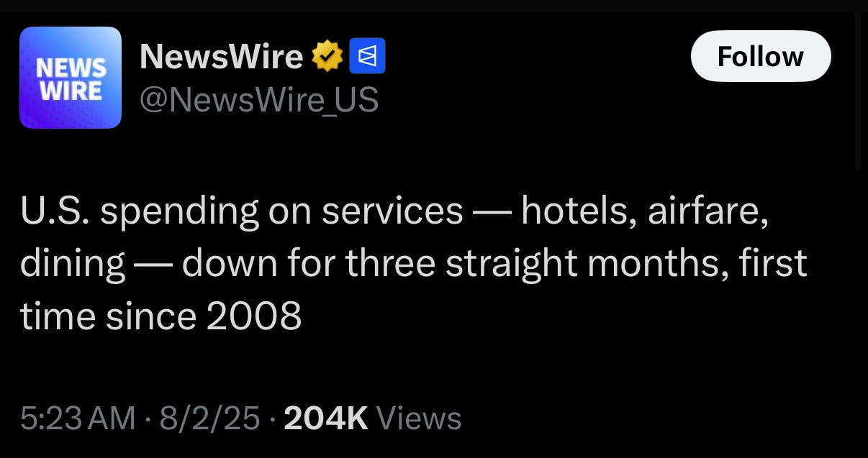
Task: Click the word 'Views' label
Action: coord(419,418)
